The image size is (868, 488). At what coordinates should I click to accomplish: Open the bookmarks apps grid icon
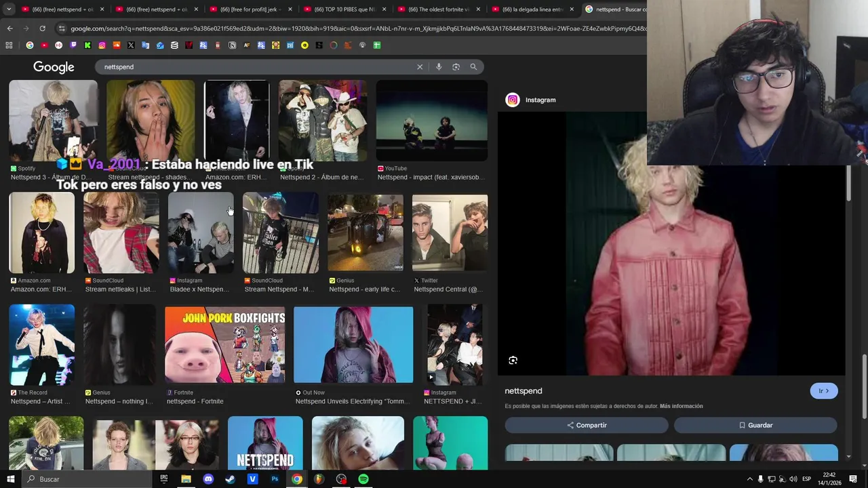pyautogui.click(x=9, y=45)
